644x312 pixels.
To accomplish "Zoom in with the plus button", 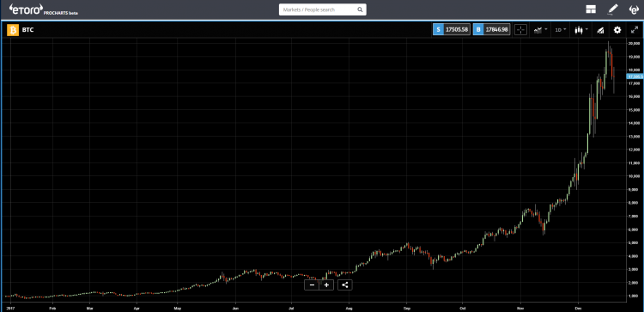I will click(326, 284).
